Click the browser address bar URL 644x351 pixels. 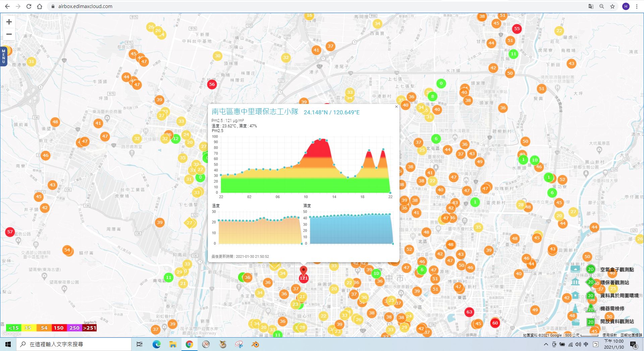tap(85, 6)
